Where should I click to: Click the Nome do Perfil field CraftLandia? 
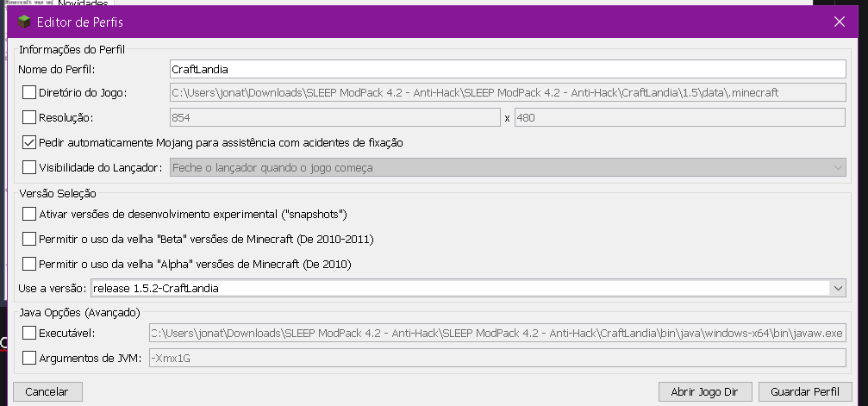coord(508,69)
